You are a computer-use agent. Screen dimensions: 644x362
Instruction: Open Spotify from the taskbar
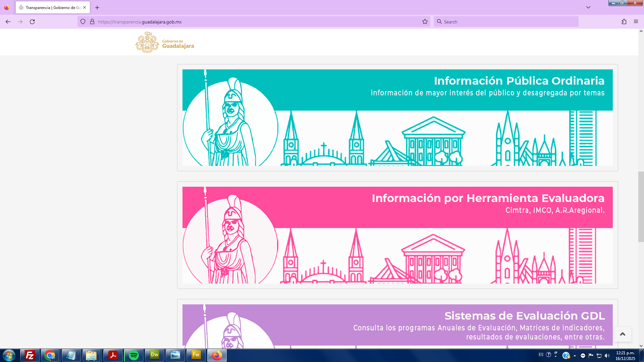[x=133, y=355]
